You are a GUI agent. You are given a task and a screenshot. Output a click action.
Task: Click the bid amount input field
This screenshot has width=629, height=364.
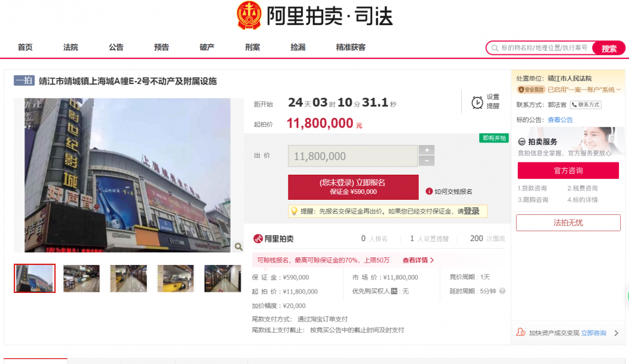[353, 156]
